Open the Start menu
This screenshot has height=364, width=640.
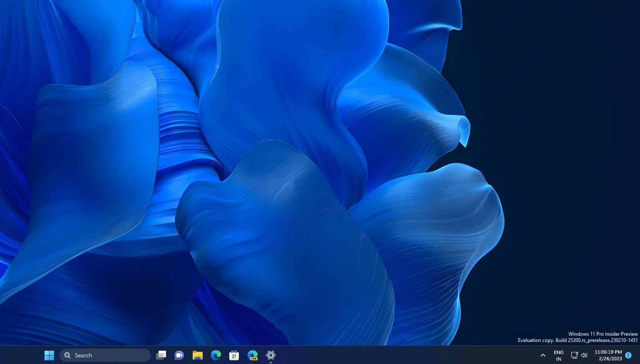pos(49,355)
